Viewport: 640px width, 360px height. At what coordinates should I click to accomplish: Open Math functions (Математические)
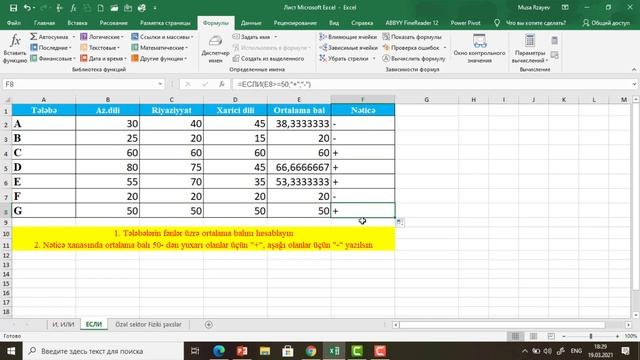coord(159,48)
